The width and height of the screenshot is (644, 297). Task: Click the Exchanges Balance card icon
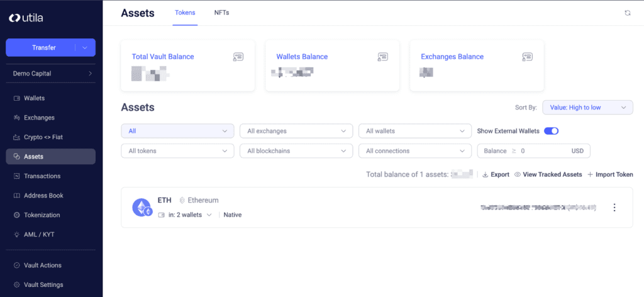(528, 57)
